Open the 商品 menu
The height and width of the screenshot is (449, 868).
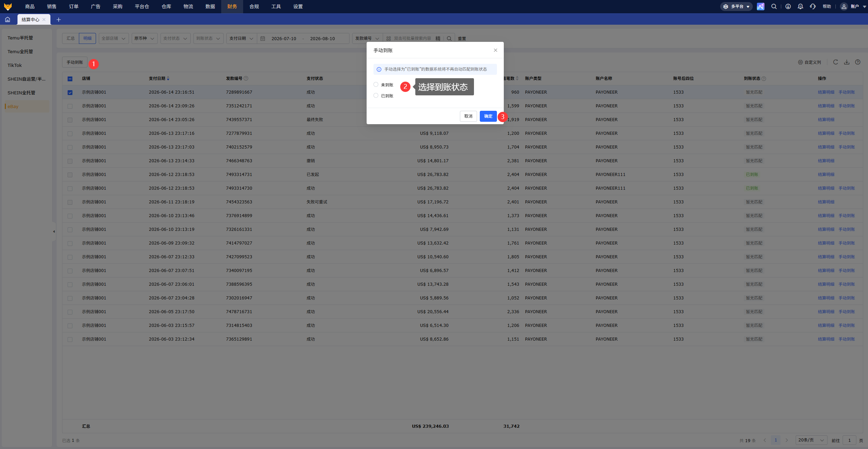coord(30,7)
